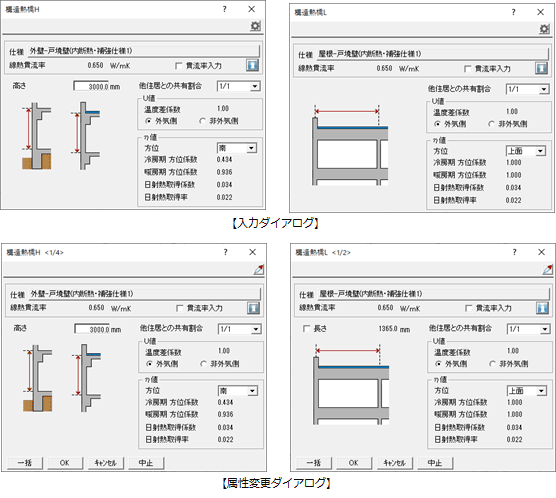Expand the 他住居との共有割合 dropdown in the 構造熱橋H <1/4> dialog
556x498 pixels.
240,329
